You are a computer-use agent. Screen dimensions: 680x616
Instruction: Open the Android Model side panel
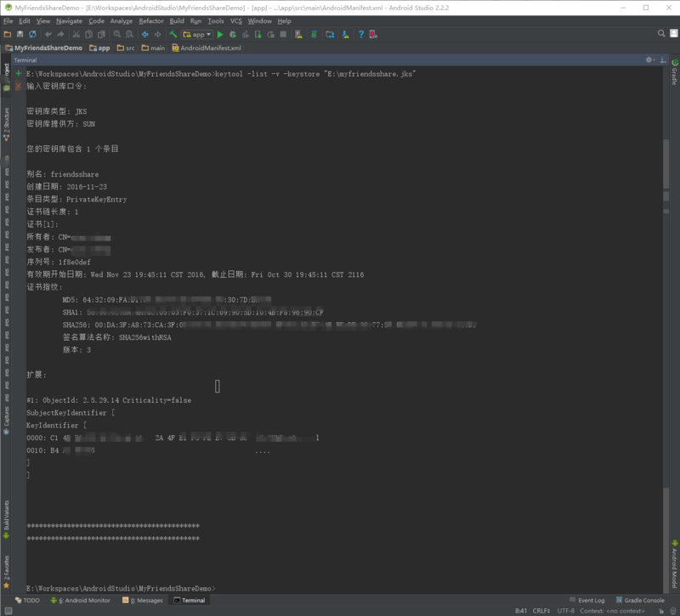pyautogui.click(x=674, y=564)
